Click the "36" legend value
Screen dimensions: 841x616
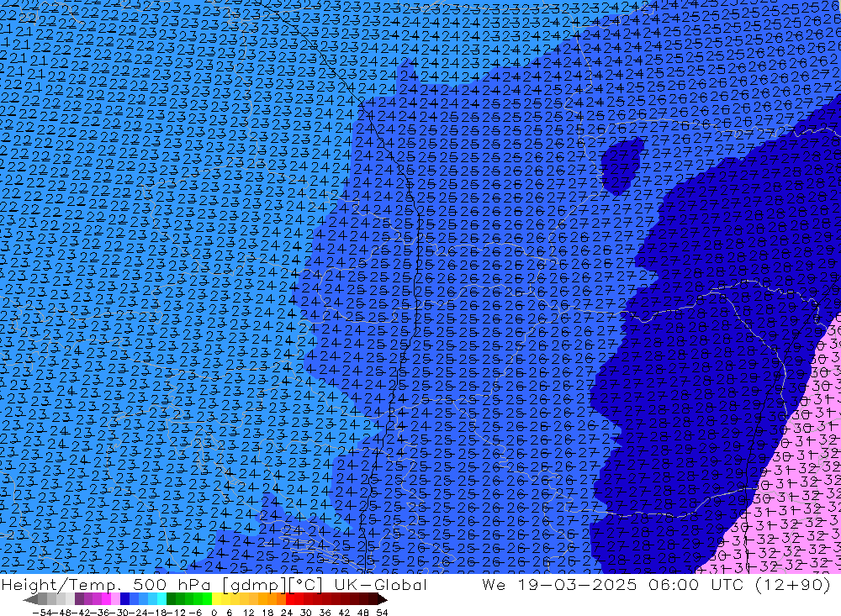tap(325, 613)
